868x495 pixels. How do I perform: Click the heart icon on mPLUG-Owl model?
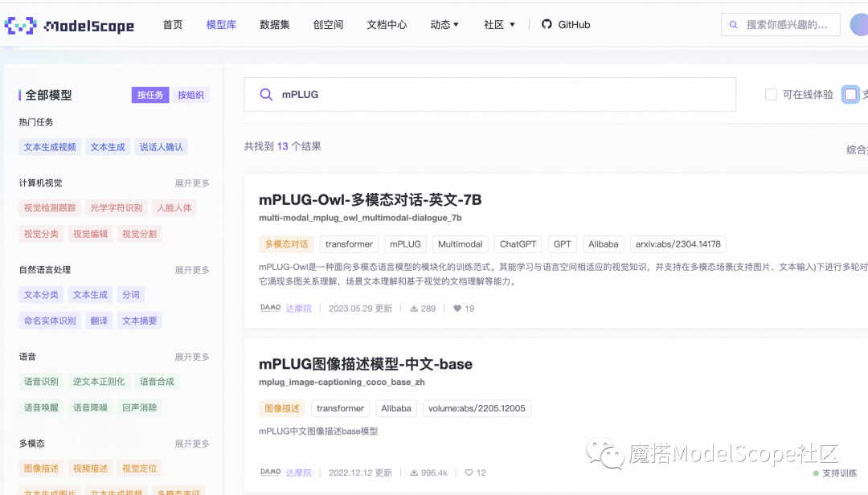tap(456, 308)
